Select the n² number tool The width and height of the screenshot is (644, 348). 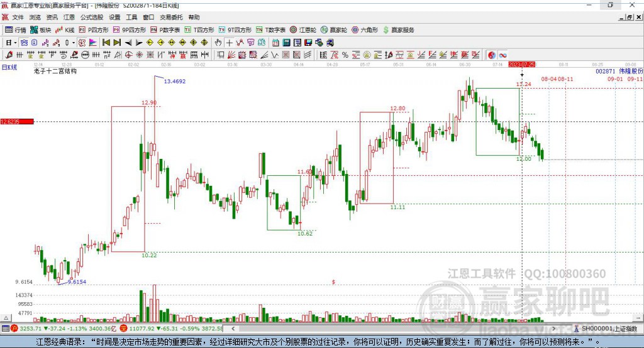click(107, 55)
